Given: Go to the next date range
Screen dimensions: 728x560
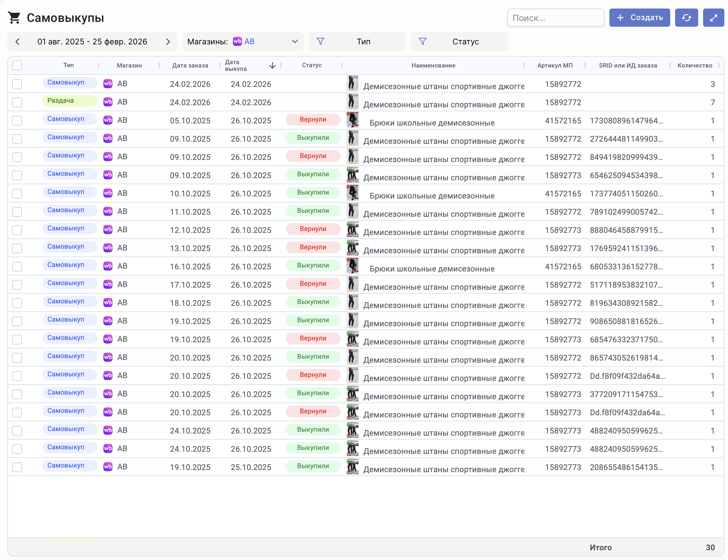Looking at the screenshot, I should tap(168, 42).
